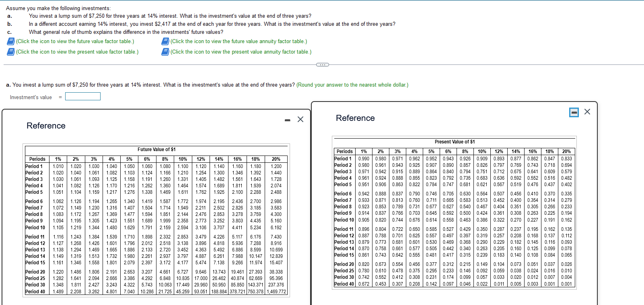Minimize the Future Value reference window

[287, 120]
